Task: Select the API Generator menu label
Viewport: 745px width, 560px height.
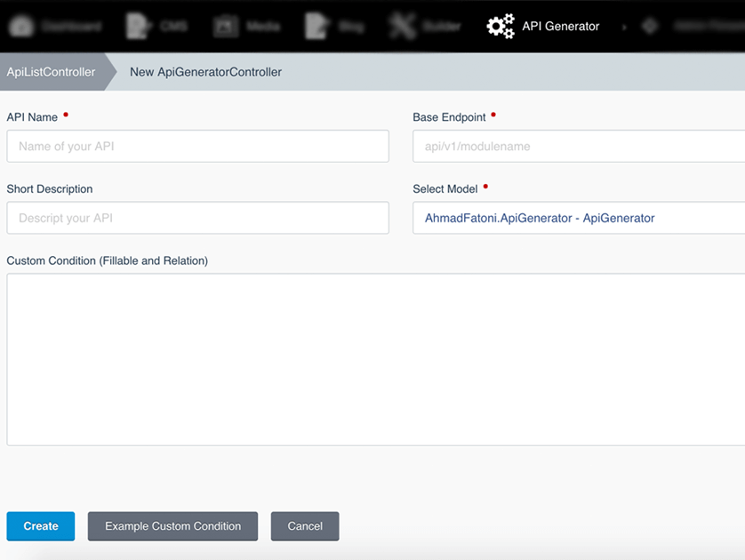Action: [561, 26]
